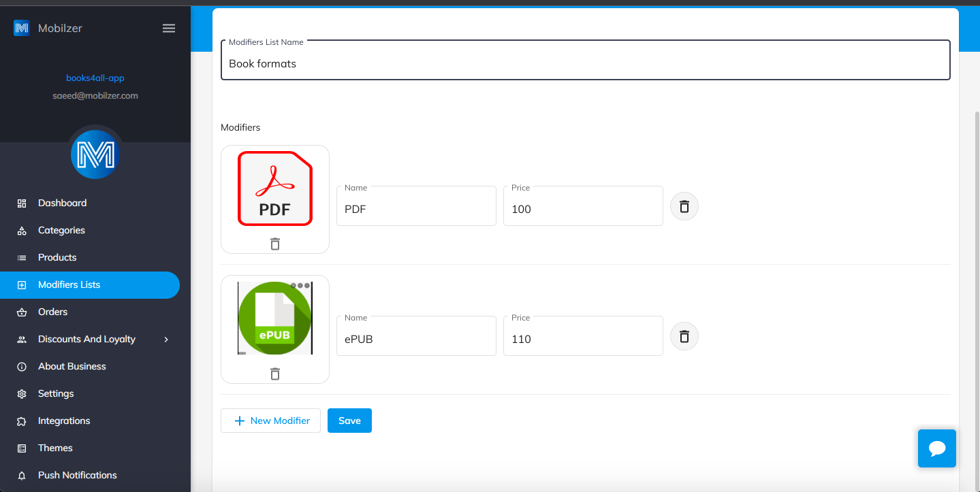Delete the PDF modifier row
Image resolution: width=980 pixels, height=492 pixels.
684,206
